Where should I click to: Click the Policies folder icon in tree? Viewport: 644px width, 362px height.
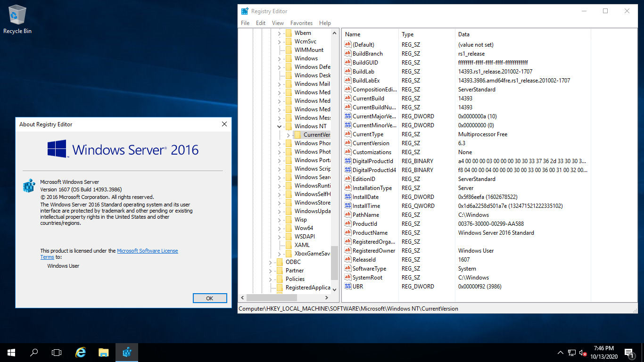[x=279, y=279]
